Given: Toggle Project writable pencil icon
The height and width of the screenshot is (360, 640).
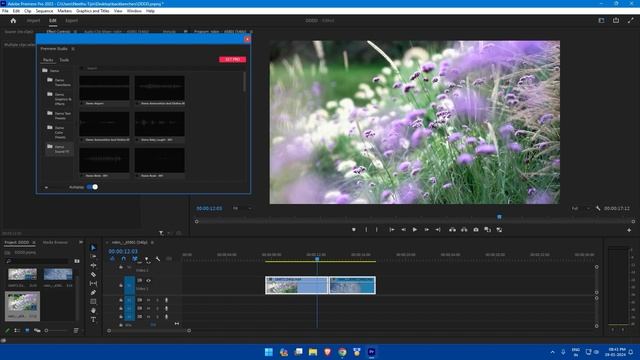Looking at the screenshot, I should 7,330.
